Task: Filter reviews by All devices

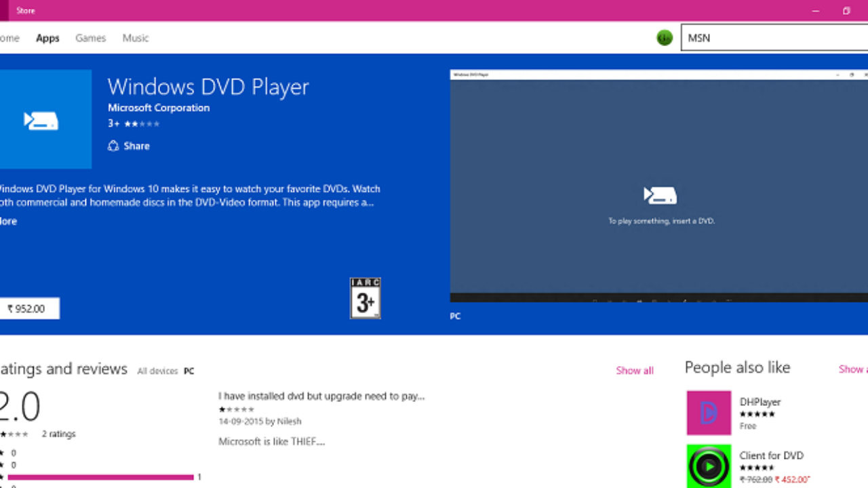Action: [157, 371]
